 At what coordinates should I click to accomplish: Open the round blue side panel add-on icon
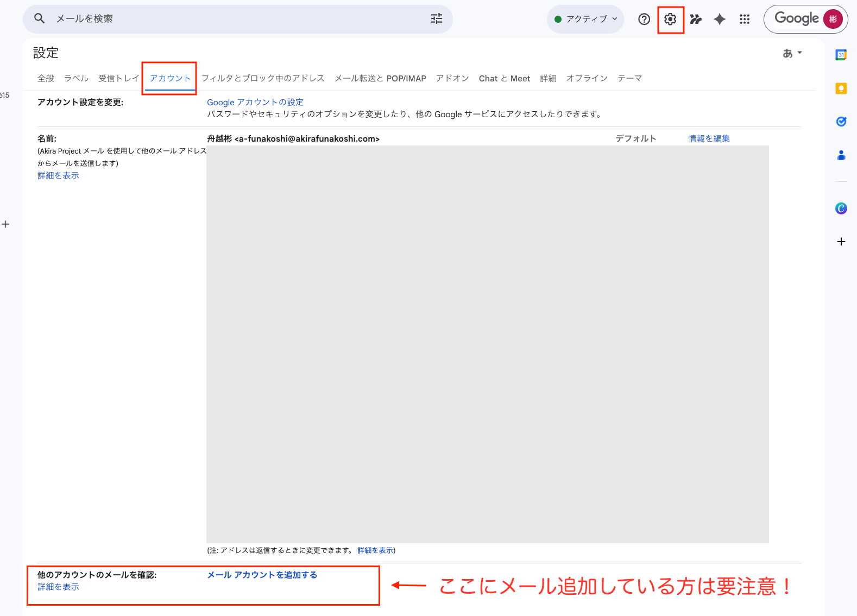[841, 208]
